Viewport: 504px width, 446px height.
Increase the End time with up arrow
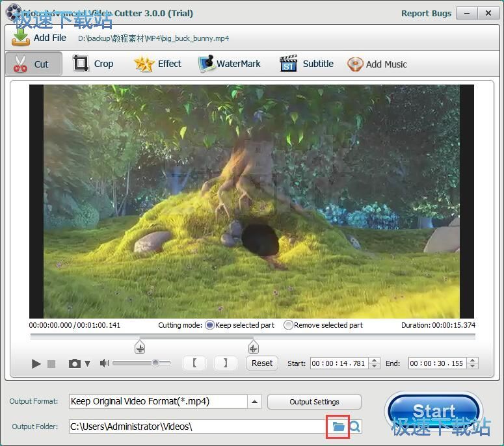coord(473,360)
